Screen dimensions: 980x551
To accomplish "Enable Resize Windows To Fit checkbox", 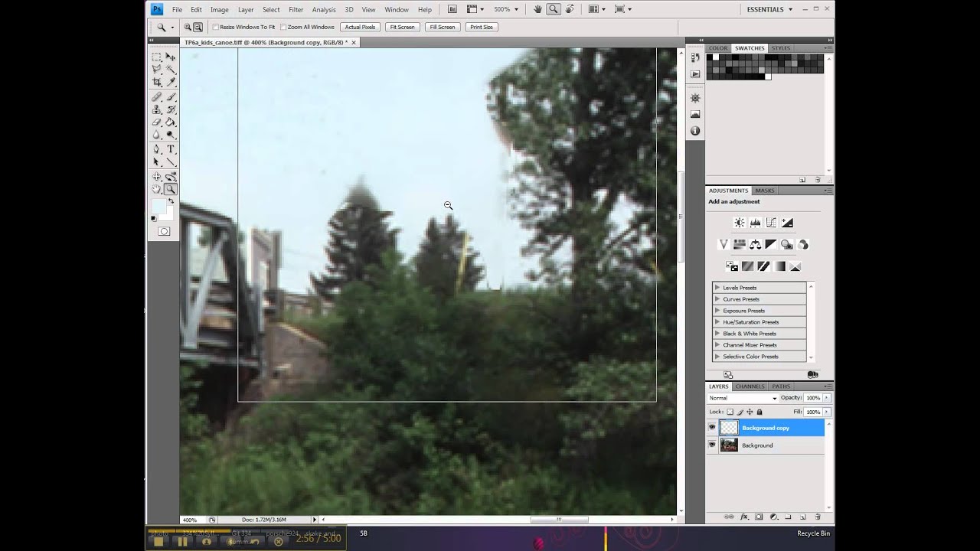I will (216, 27).
